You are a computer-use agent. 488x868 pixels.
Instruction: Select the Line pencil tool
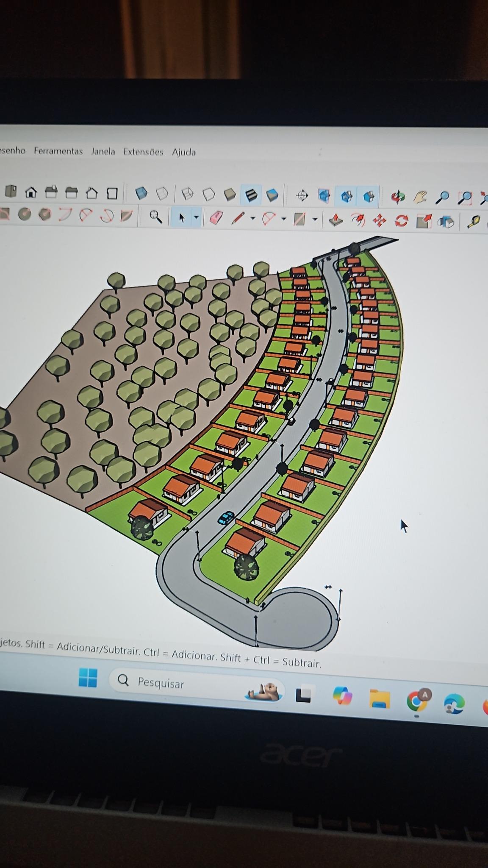[x=238, y=218]
